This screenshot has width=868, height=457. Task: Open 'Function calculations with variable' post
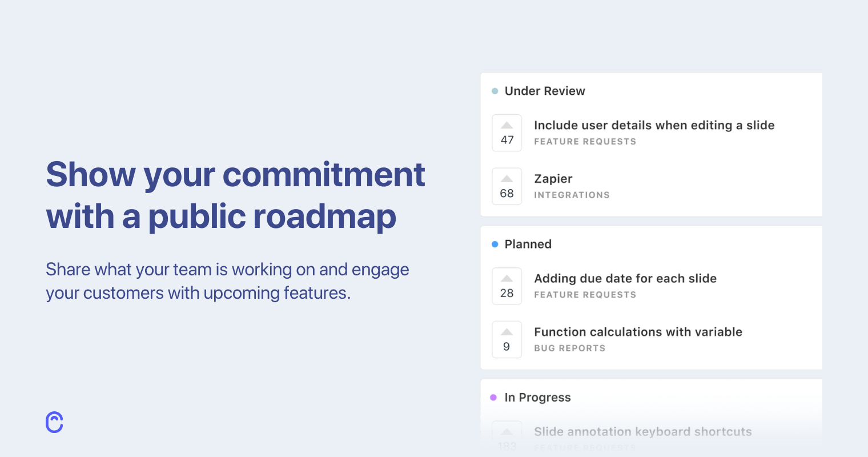pyautogui.click(x=638, y=332)
